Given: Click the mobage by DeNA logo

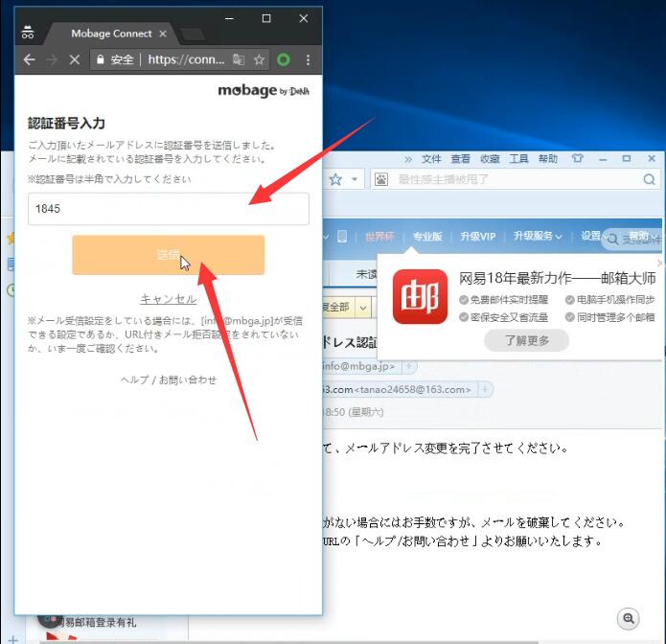Looking at the screenshot, I should point(264,90).
